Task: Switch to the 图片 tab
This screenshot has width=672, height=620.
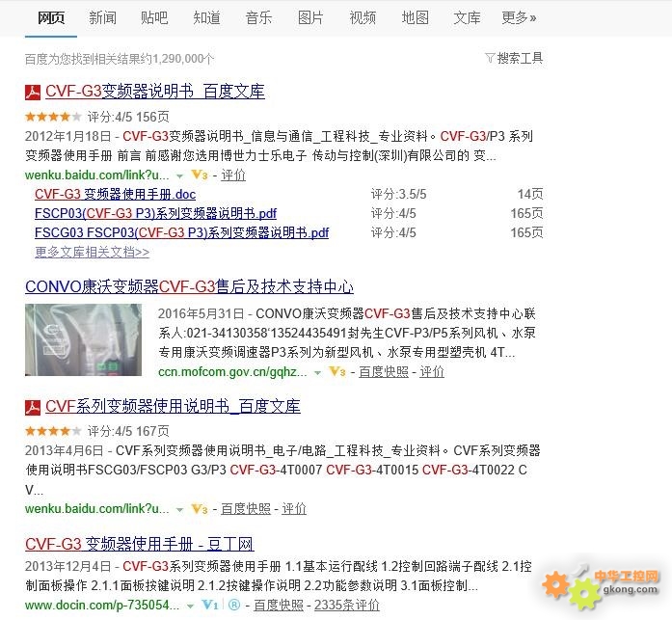Action: [x=310, y=18]
